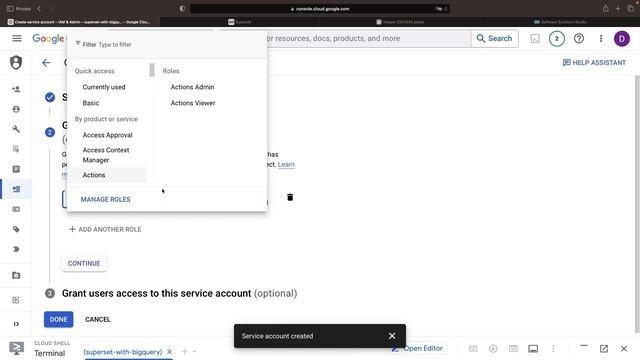
Task: Click ADD ANOTHER ROLE
Action: (x=105, y=229)
